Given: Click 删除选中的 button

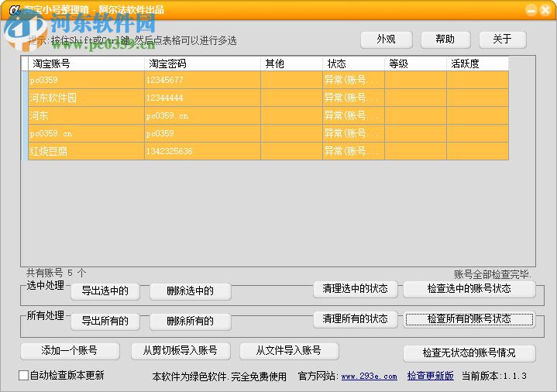Looking at the screenshot, I should (191, 291).
